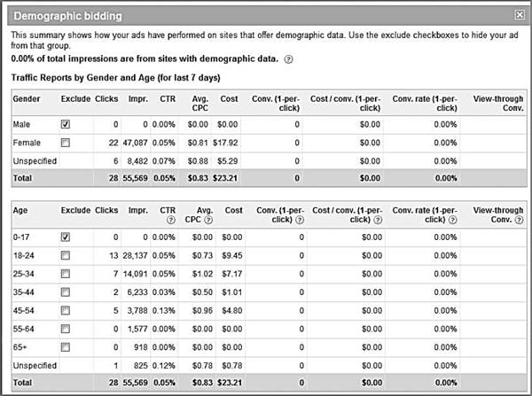Click the Female row impressions value 47,087
This screenshot has width=532, height=396.
click(x=135, y=143)
